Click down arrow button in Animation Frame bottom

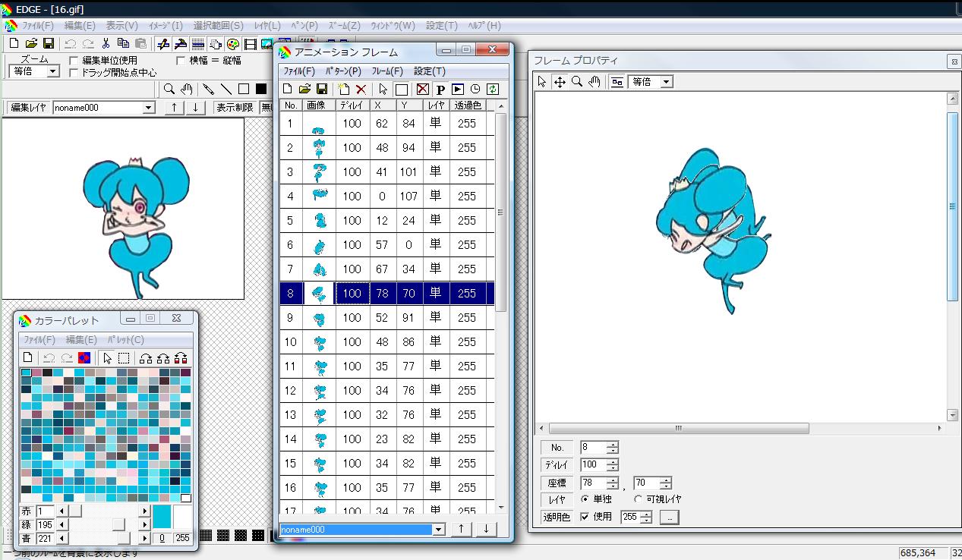tap(485, 530)
